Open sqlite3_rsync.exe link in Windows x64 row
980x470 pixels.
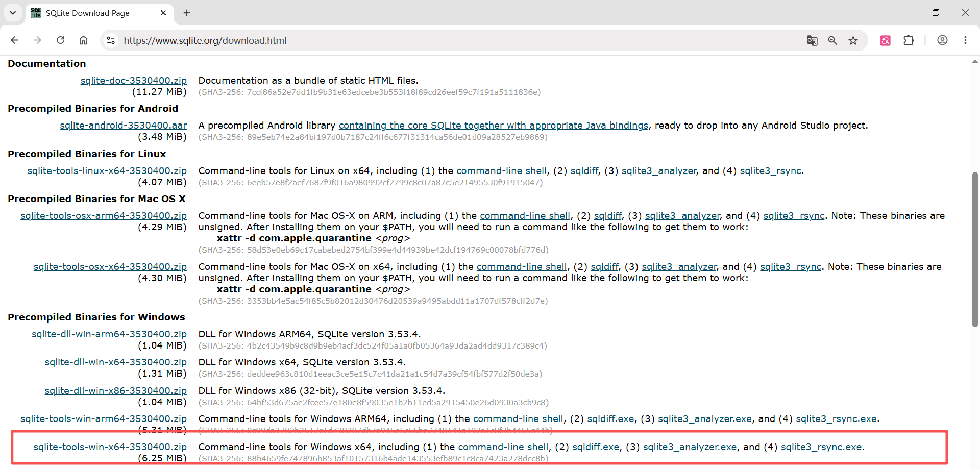pos(821,447)
